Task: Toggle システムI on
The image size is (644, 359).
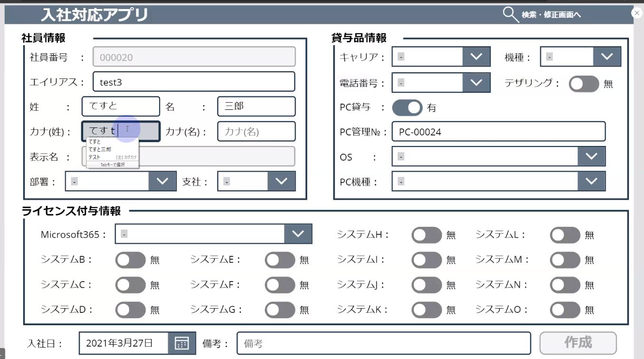Action: pyautogui.click(x=427, y=260)
